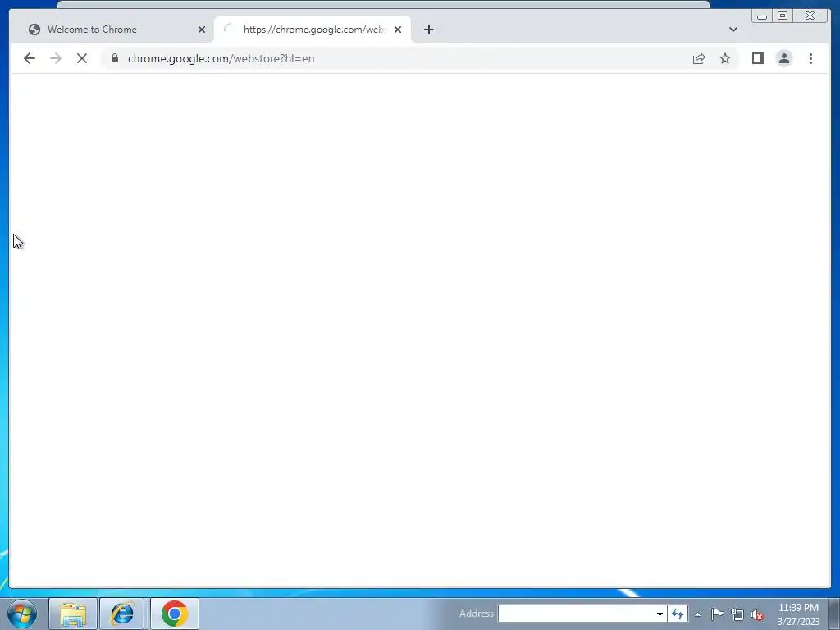Expand the taskbar Address dropdown arrow

point(660,614)
